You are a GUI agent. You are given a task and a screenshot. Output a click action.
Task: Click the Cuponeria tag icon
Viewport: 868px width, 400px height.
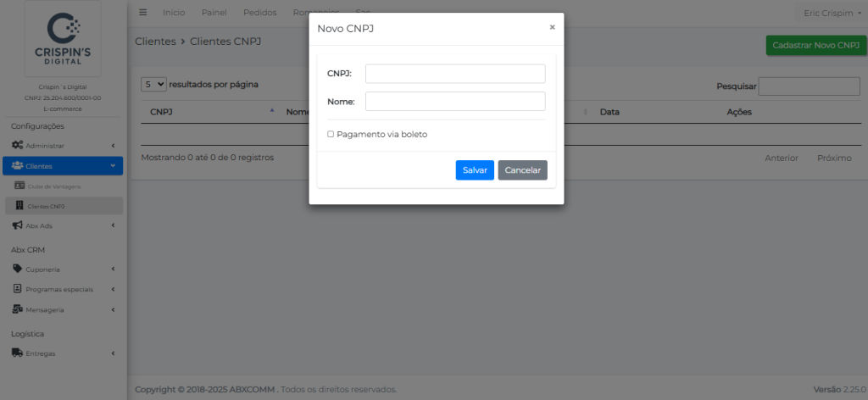(17, 269)
